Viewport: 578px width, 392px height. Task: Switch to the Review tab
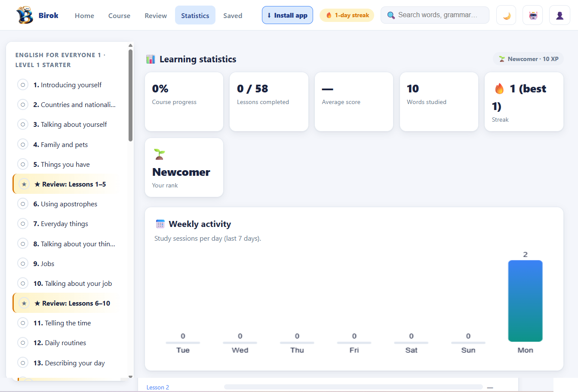tap(156, 15)
